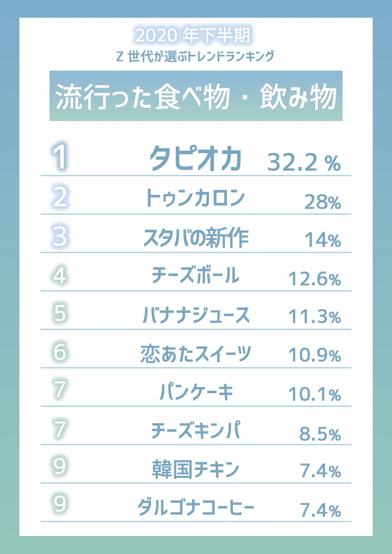The height and width of the screenshot is (554, 392).
Task: Select the rank 2 item トゥンカロン
Action: [x=195, y=198]
